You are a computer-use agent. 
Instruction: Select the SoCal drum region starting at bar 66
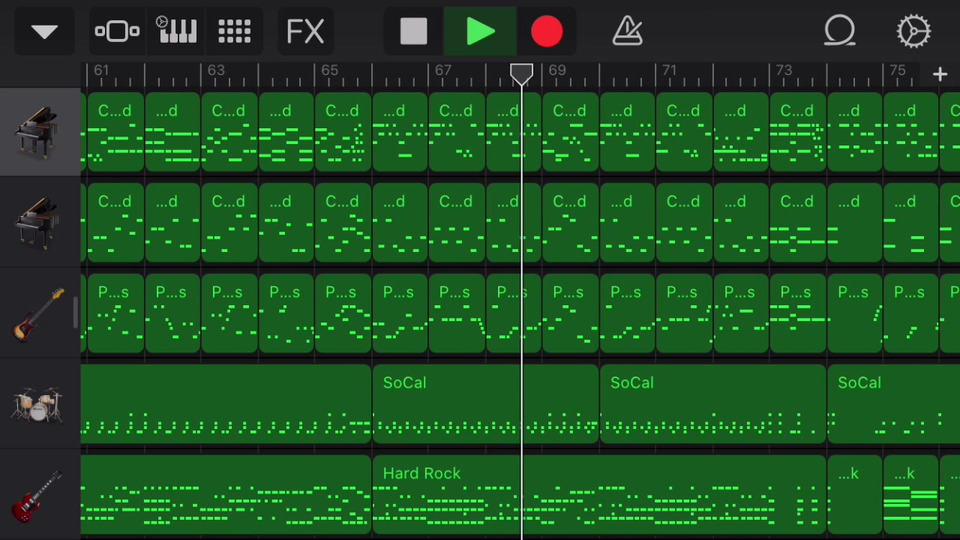click(x=486, y=403)
